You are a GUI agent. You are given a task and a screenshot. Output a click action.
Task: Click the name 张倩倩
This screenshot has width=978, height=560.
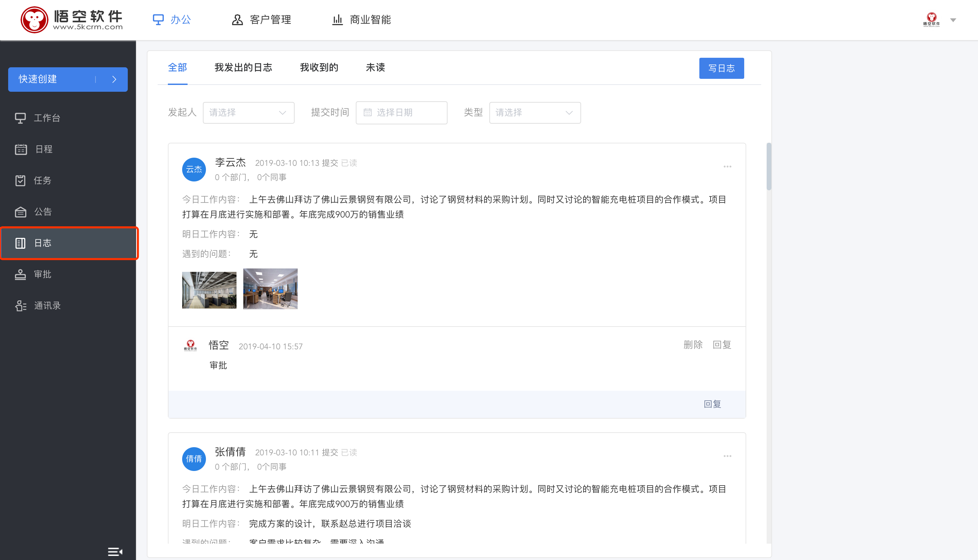pyautogui.click(x=230, y=452)
